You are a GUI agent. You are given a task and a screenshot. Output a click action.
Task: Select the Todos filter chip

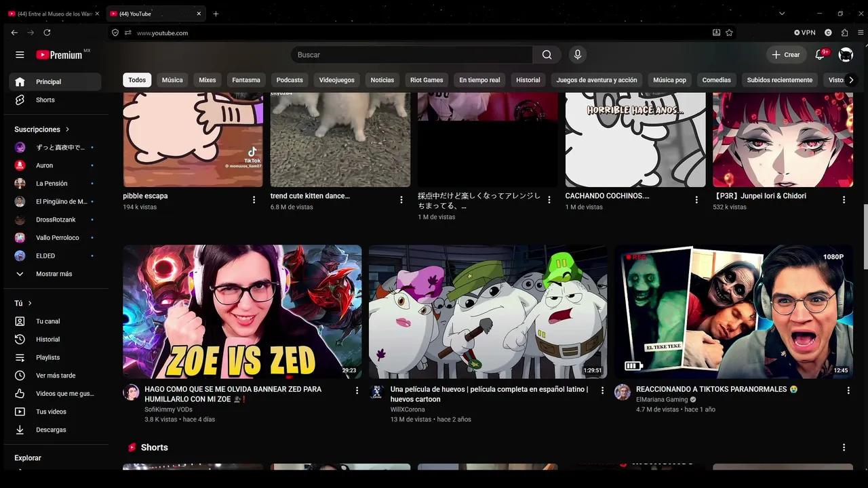click(137, 80)
